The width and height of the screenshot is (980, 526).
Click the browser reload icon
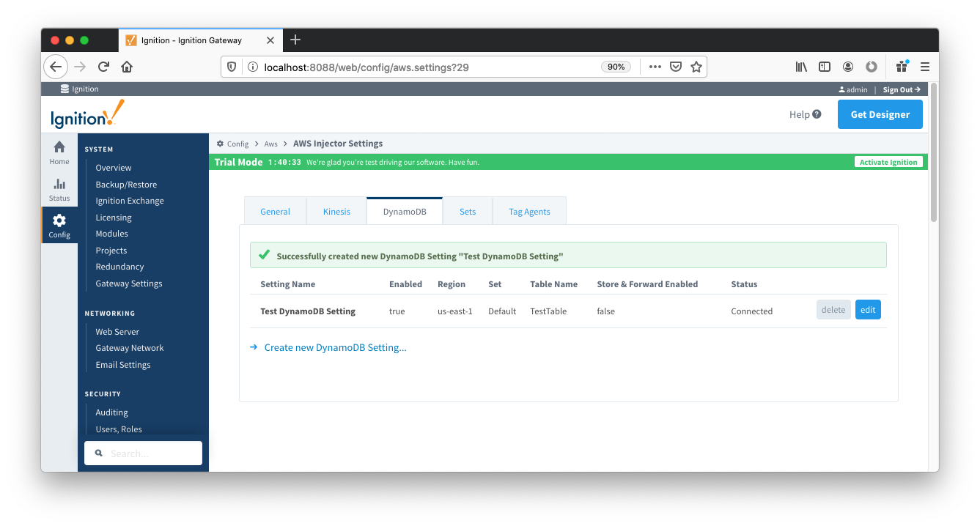(x=103, y=67)
